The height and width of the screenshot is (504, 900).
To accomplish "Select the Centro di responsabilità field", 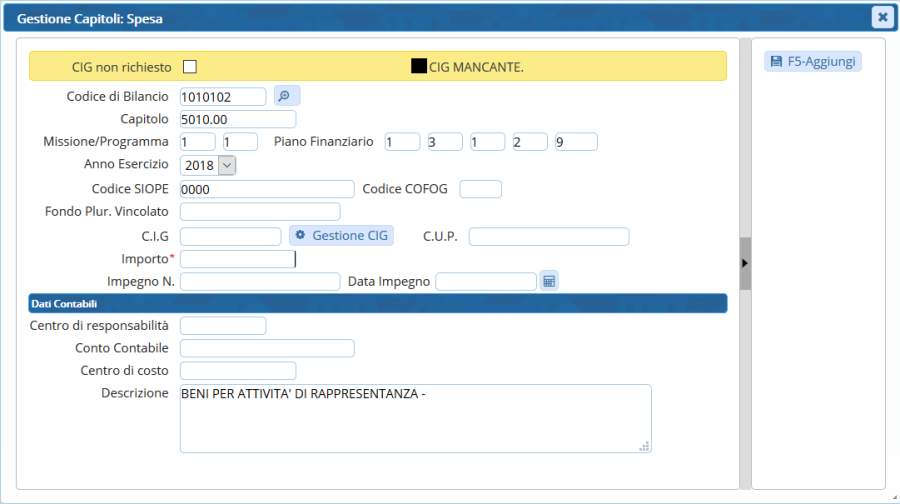I will coord(223,325).
